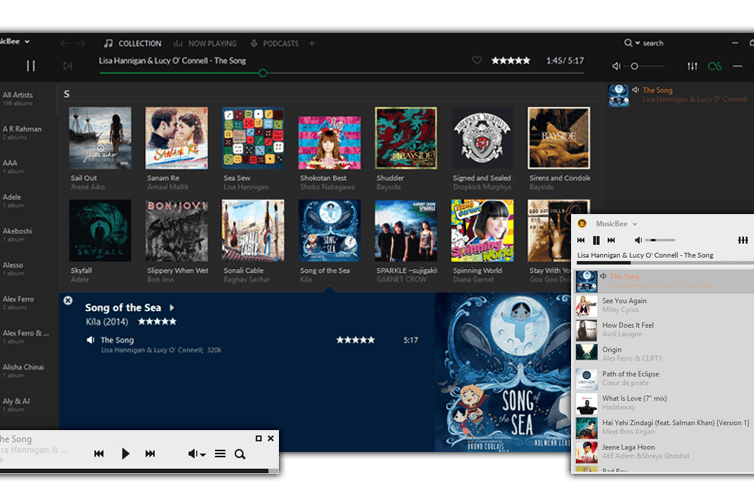Image resolution: width=754 pixels, height=500 pixels.
Task: Expand arrow next to Song of the Sea title
Action: tap(172, 308)
